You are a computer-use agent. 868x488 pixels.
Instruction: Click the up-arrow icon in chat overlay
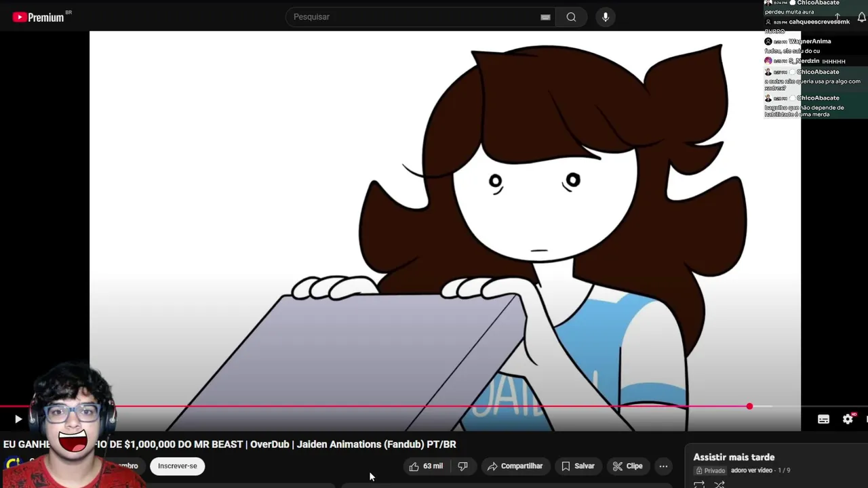coord(837,17)
